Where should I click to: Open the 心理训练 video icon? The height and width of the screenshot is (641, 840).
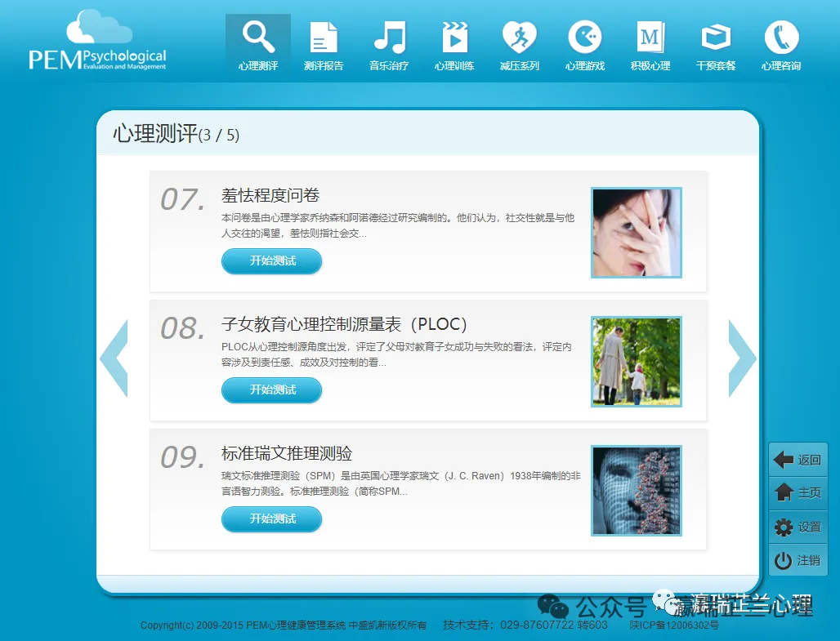454,38
